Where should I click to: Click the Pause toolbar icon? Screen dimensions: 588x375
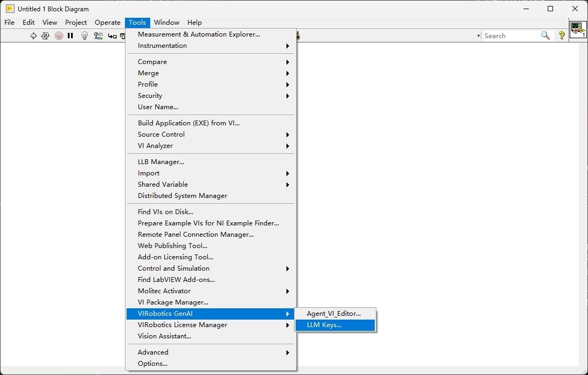coord(71,36)
